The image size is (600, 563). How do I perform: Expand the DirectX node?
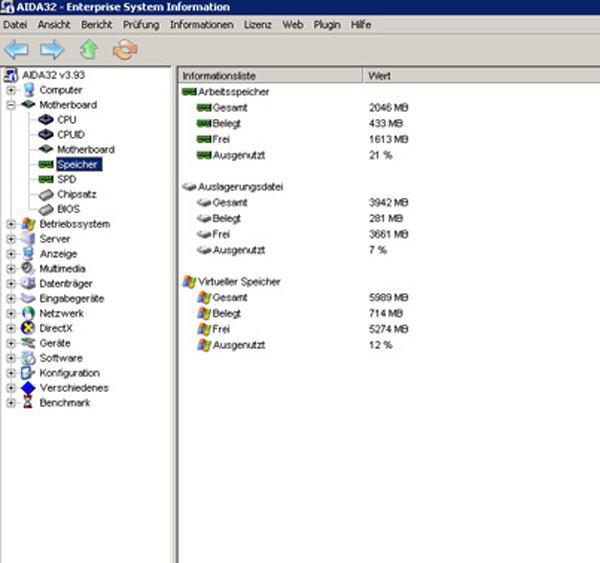pos(11,329)
